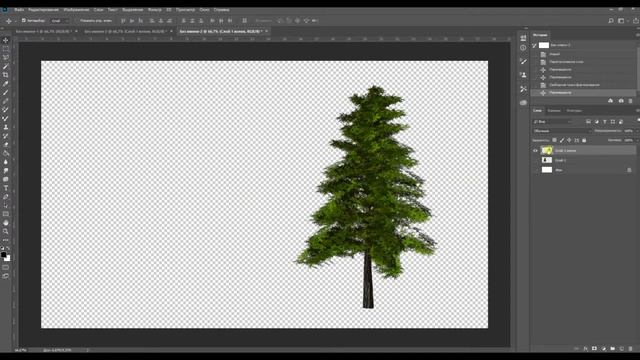
Task: Click the distribute top edges icon
Action: tap(183, 20)
